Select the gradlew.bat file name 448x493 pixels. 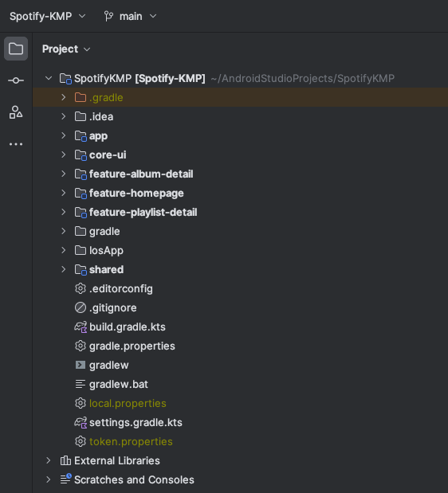click(x=119, y=384)
